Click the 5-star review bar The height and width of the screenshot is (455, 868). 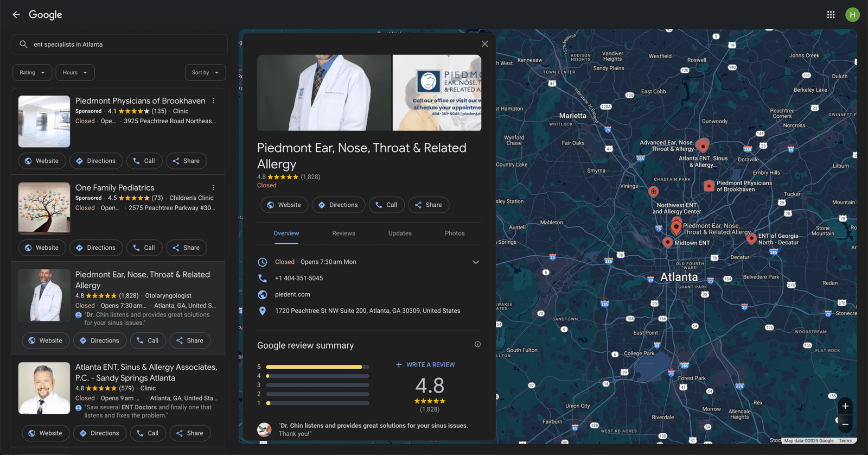pos(317,367)
